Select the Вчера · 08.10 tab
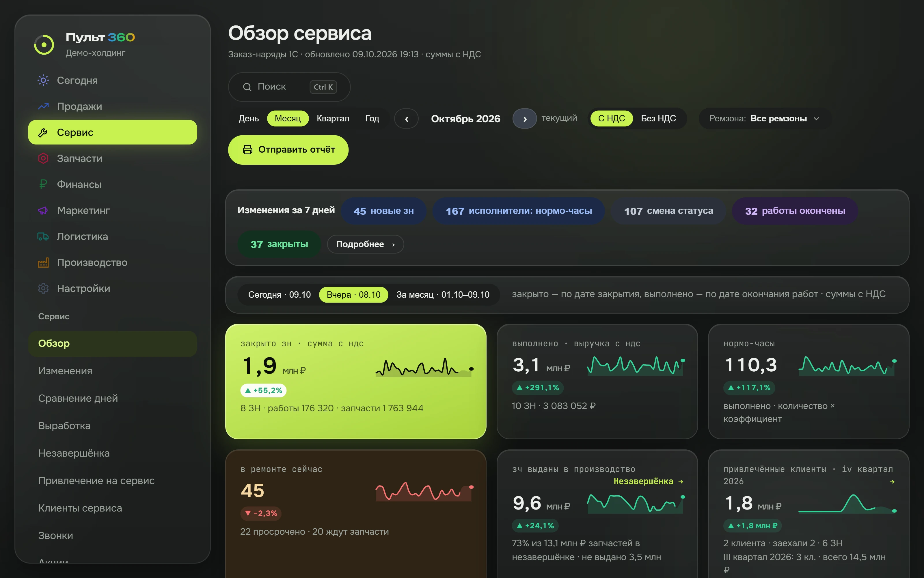 pos(353,295)
